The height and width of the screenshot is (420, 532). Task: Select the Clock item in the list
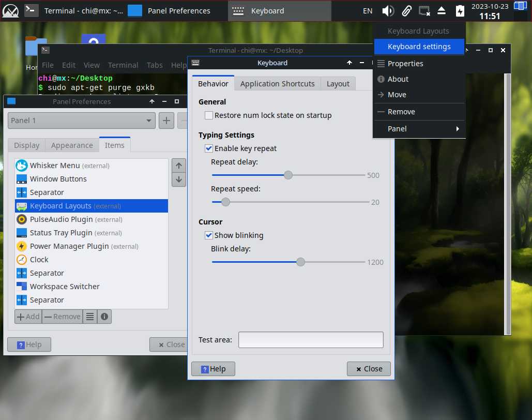[92, 260]
